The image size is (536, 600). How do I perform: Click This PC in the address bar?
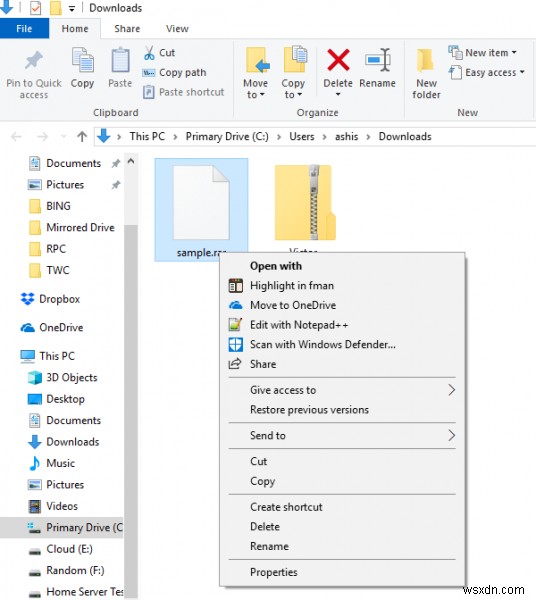coord(147,137)
